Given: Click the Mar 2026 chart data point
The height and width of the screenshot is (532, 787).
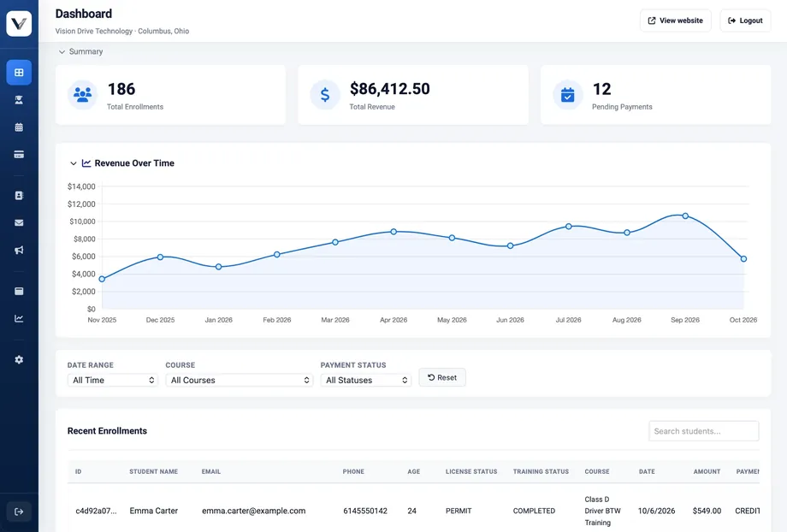Looking at the screenshot, I should coord(335,242).
